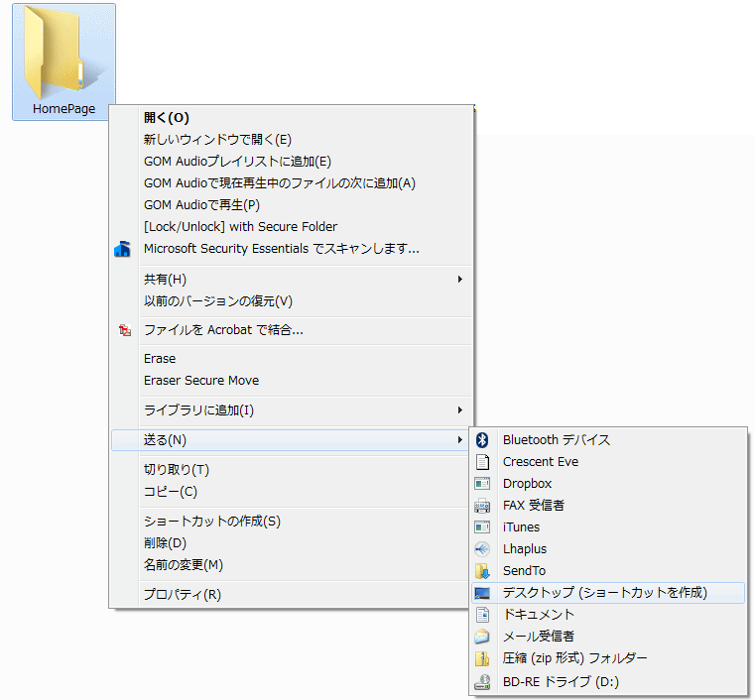Choose ファイルを Acrobat で結合
This screenshot has width=754, height=700.
point(291,330)
